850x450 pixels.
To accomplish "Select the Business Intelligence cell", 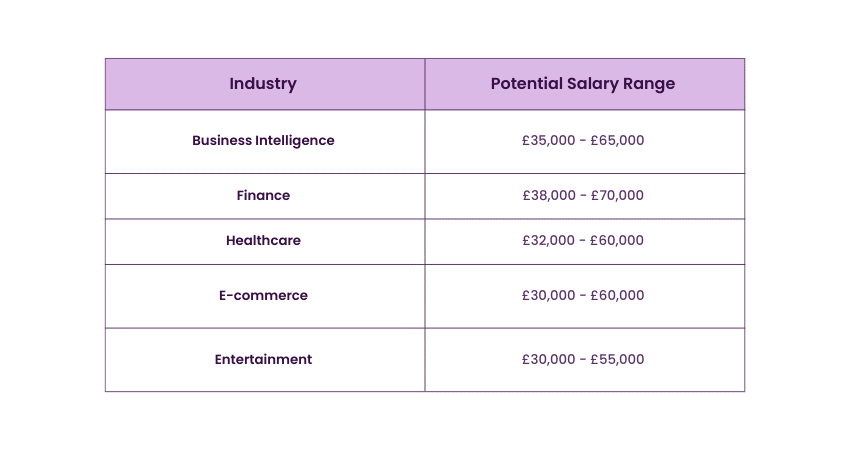I will (x=263, y=141).
